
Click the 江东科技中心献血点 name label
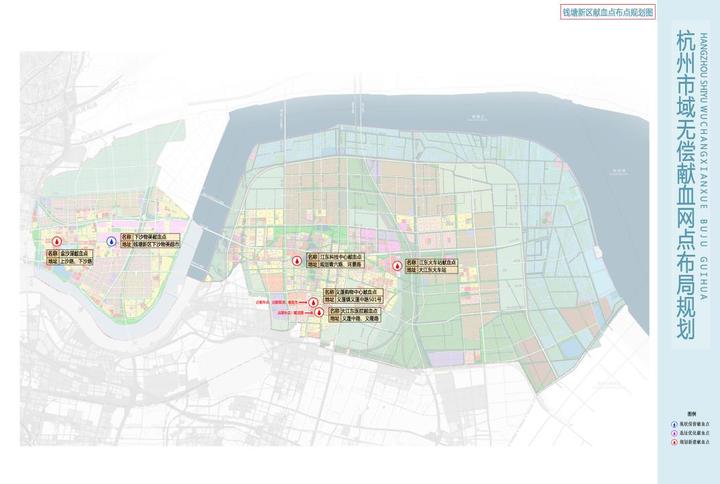click(x=341, y=256)
